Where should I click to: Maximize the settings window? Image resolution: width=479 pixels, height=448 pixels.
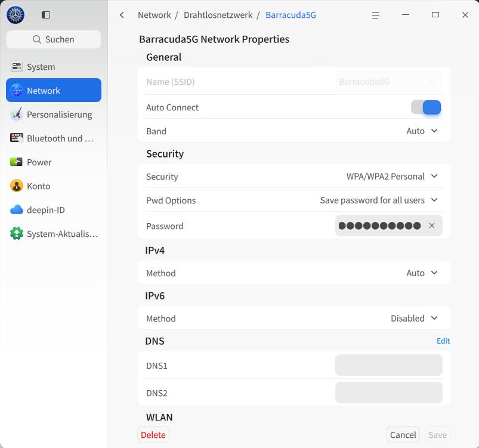(x=435, y=15)
